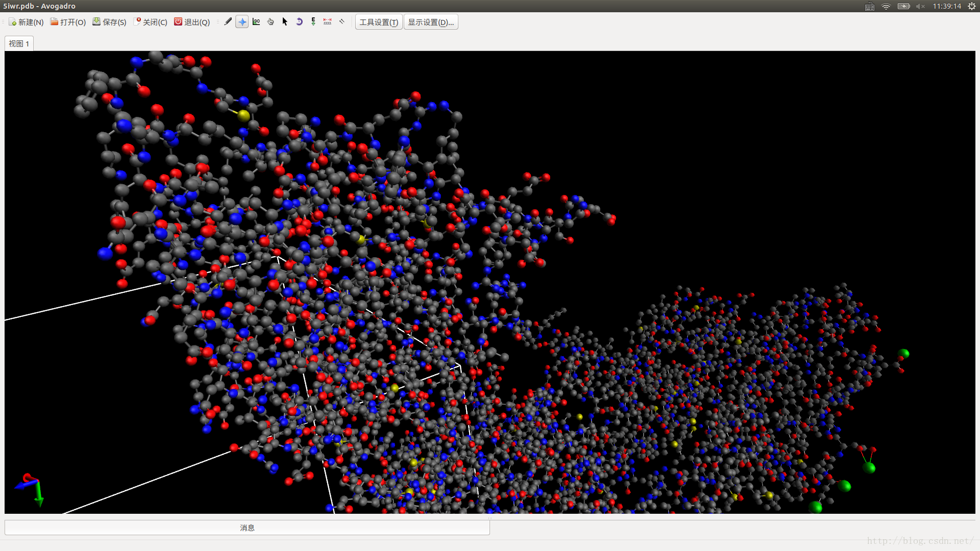Toggle Tool Settings (工具设置) panel
The image size is (980, 551).
pos(378,22)
